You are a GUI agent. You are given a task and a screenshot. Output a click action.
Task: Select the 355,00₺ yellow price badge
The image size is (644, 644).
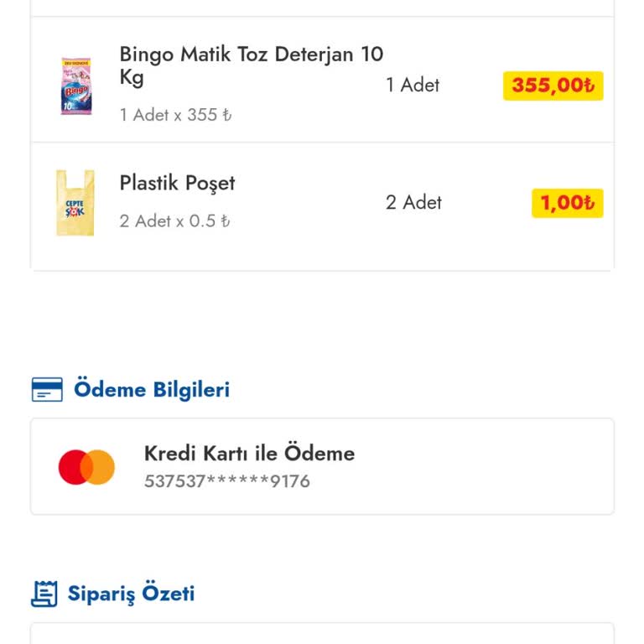tap(553, 86)
